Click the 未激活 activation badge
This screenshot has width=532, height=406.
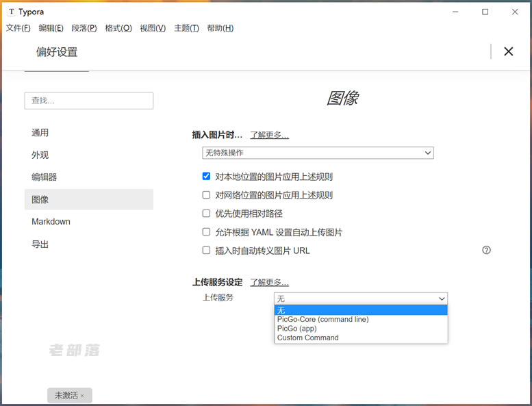point(70,396)
